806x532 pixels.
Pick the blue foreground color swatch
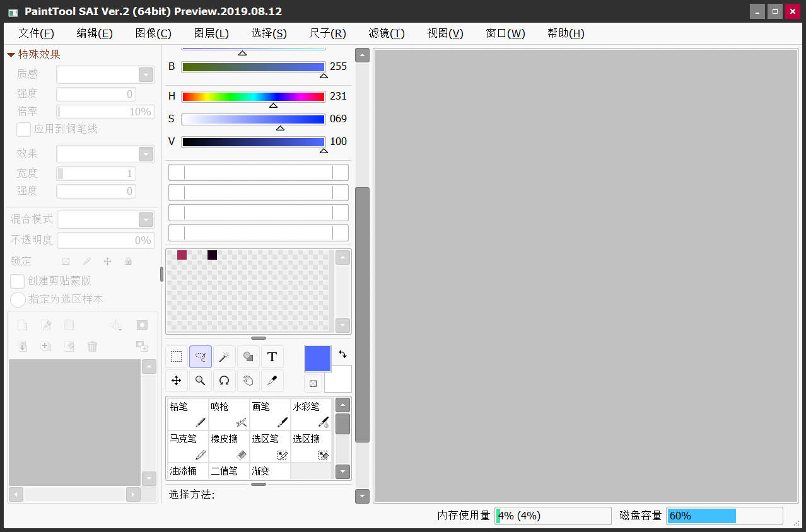(x=318, y=359)
